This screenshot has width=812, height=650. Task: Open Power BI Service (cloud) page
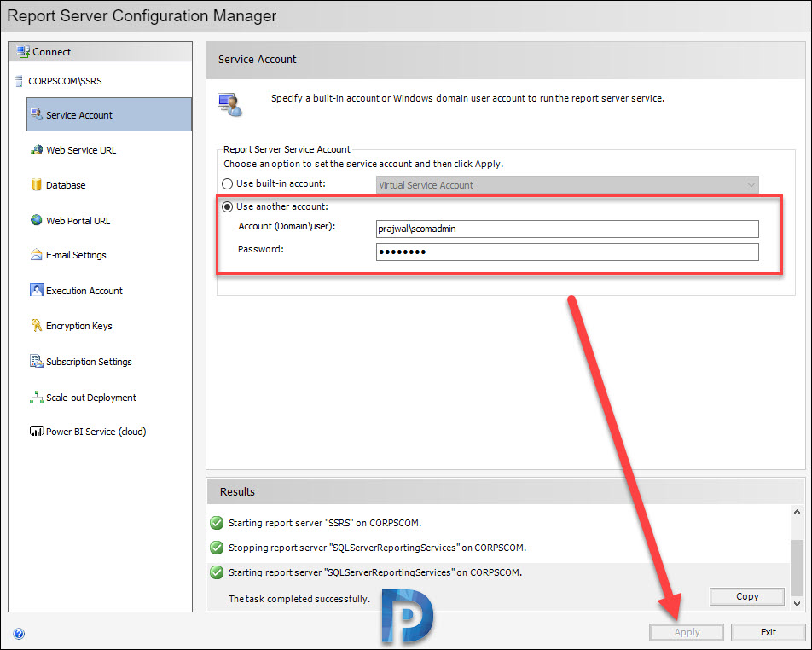pyautogui.click(x=96, y=432)
